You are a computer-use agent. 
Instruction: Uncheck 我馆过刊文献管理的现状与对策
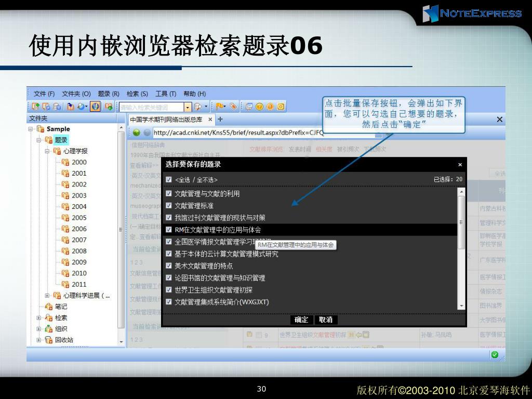pos(169,218)
